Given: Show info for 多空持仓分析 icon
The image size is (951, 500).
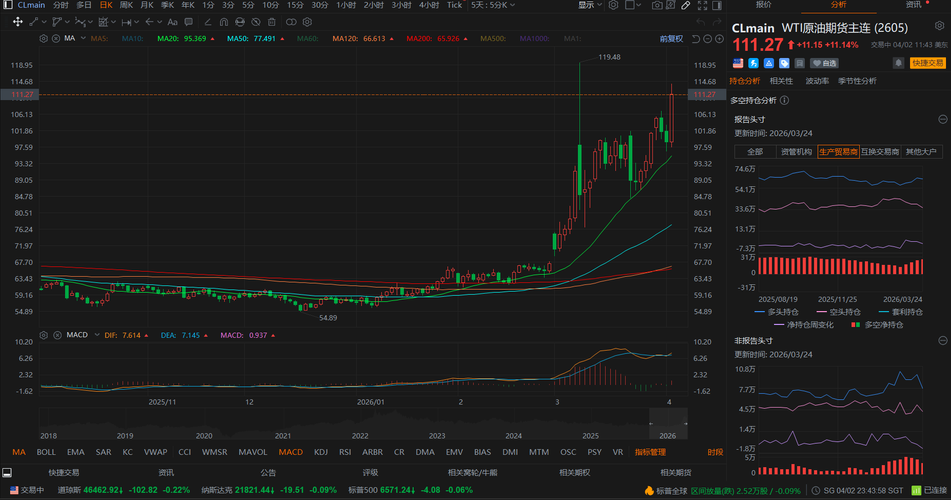Looking at the screenshot, I should [x=784, y=100].
